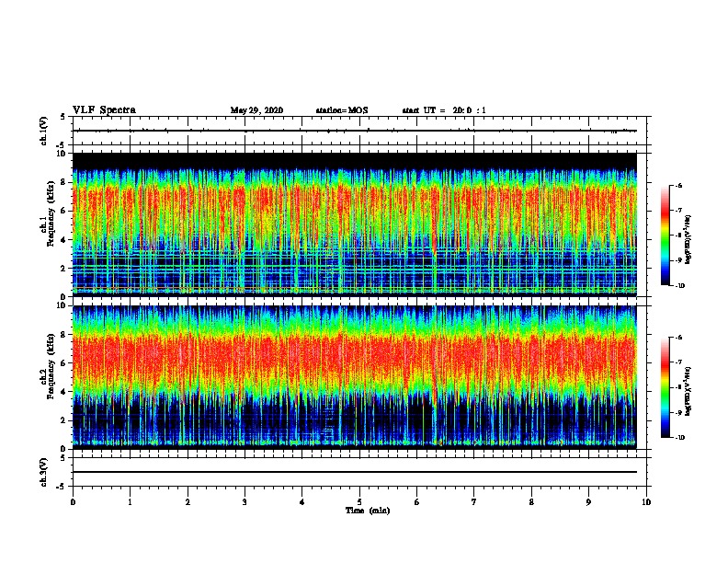Screen dimensions: 728x563
Task: Select the "start UT = 20:0 :1" text
Action: pos(444,110)
